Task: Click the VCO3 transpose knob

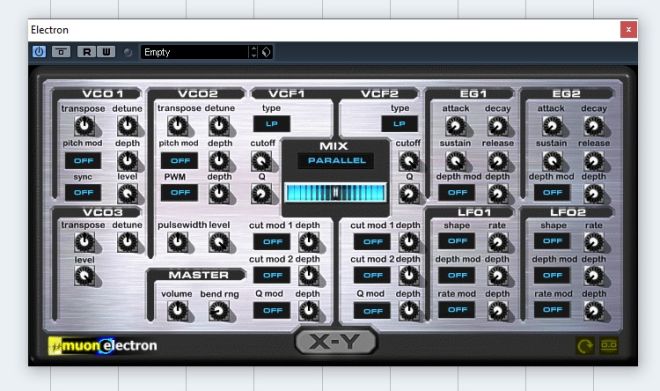Action: [x=84, y=242]
